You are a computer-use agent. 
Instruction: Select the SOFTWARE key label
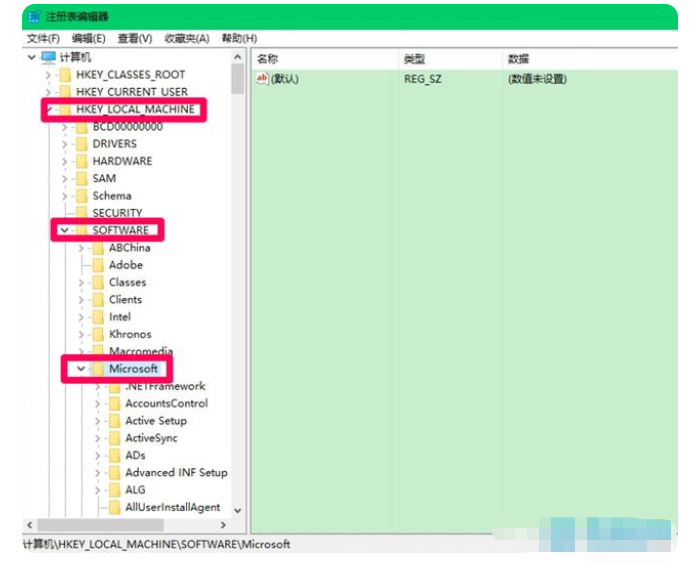click(x=120, y=230)
